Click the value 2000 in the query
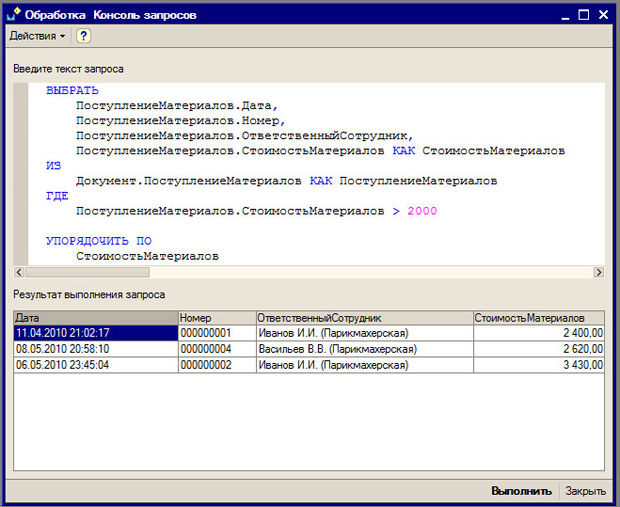This screenshot has width=620, height=507. pyautogui.click(x=422, y=211)
